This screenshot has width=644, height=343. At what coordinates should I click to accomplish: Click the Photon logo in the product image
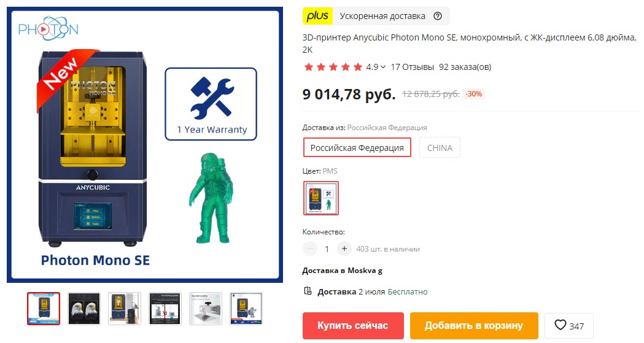(48, 28)
